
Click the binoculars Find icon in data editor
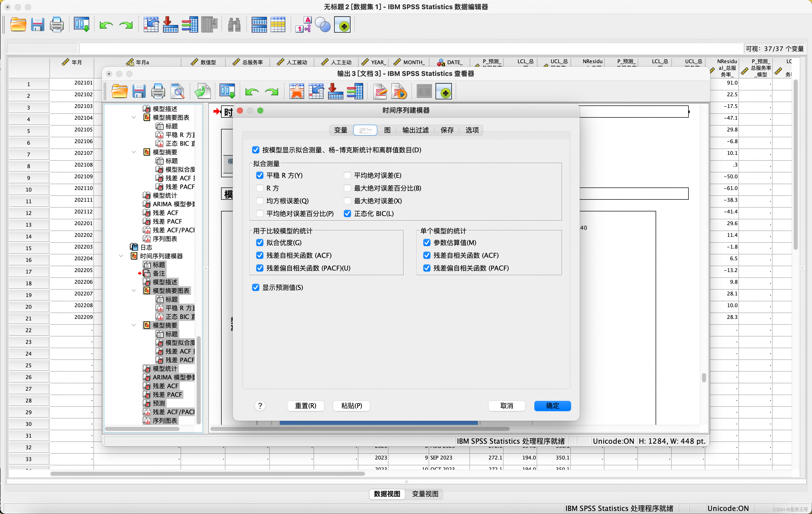coord(234,25)
